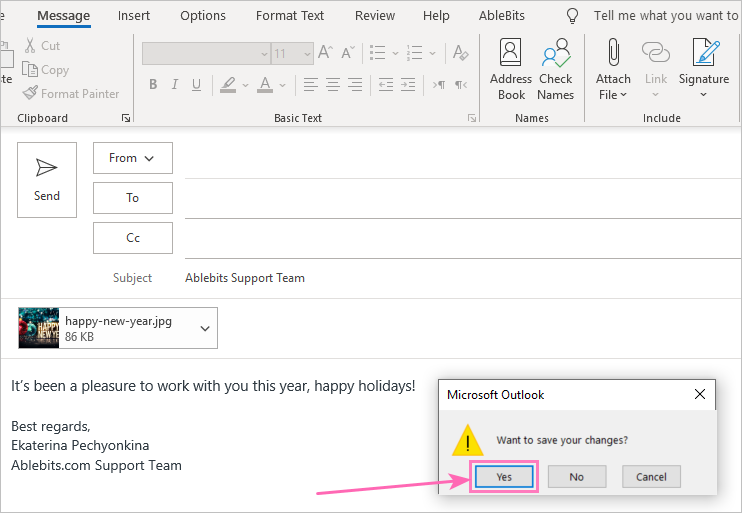This screenshot has height=513, width=742.
Task: Increase the paragraph indent
Action: (x=408, y=85)
